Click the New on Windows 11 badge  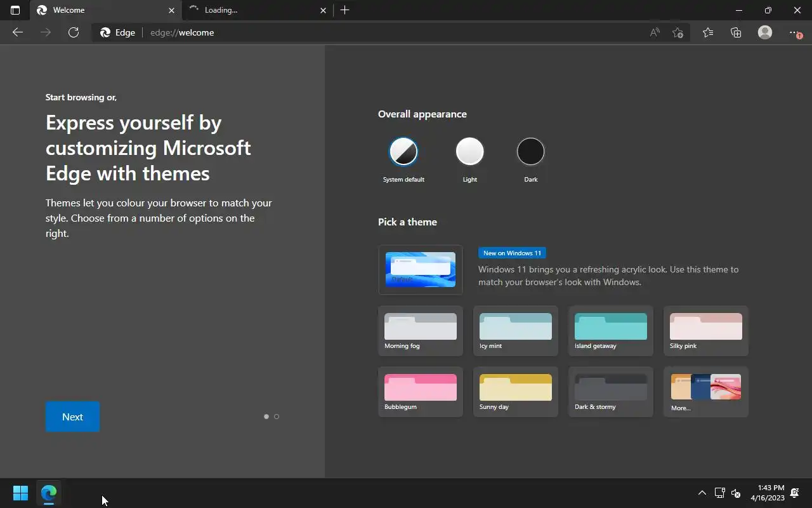click(x=512, y=253)
